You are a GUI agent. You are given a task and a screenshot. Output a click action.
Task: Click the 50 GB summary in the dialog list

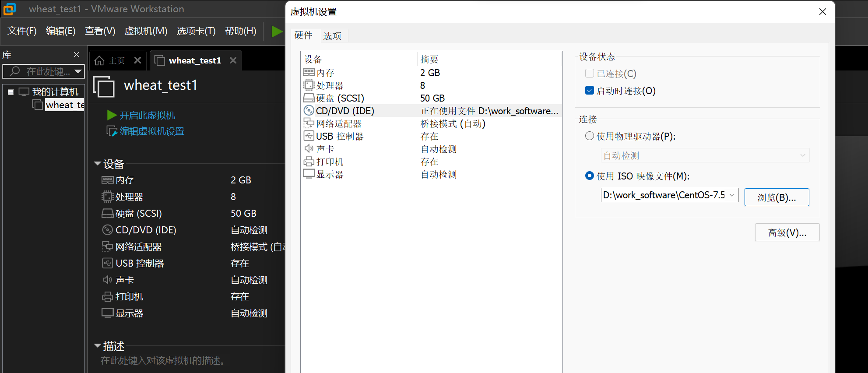pyautogui.click(x=432, y=98)
